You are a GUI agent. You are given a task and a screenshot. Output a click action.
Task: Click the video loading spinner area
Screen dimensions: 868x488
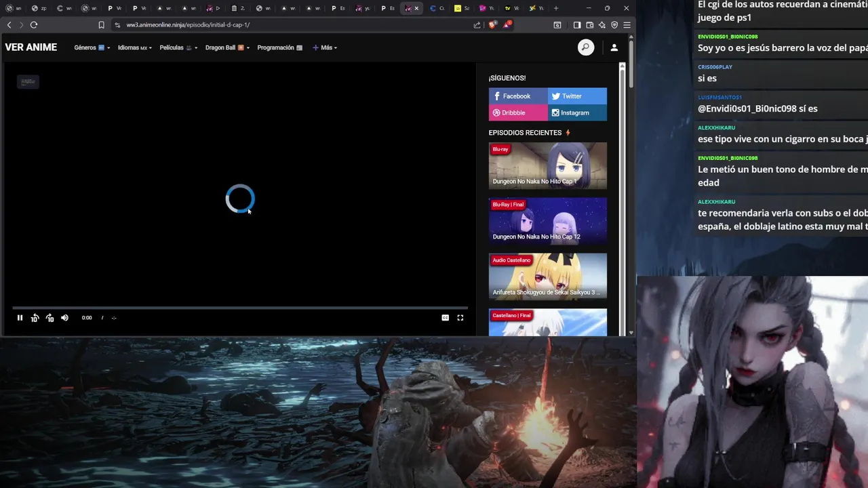(x=240, y=199)
